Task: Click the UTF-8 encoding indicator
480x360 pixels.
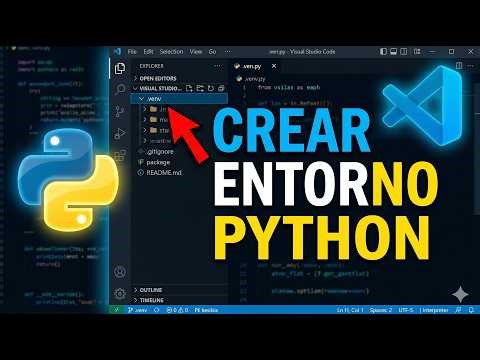Action: pos(406,310)
